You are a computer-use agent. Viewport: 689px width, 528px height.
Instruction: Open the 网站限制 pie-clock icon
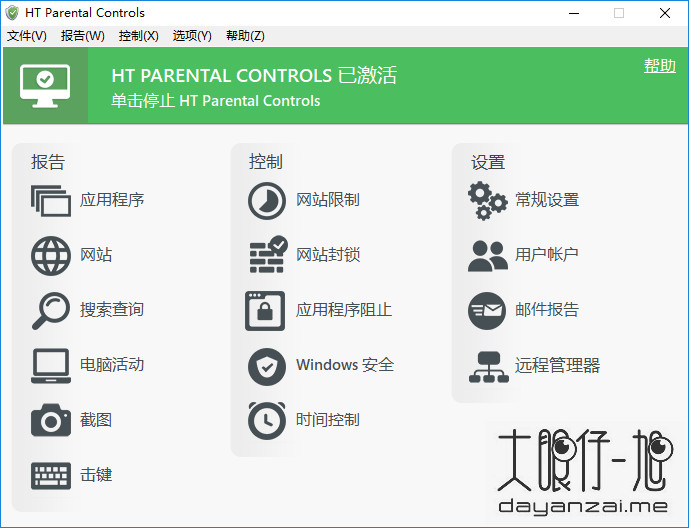267,201
